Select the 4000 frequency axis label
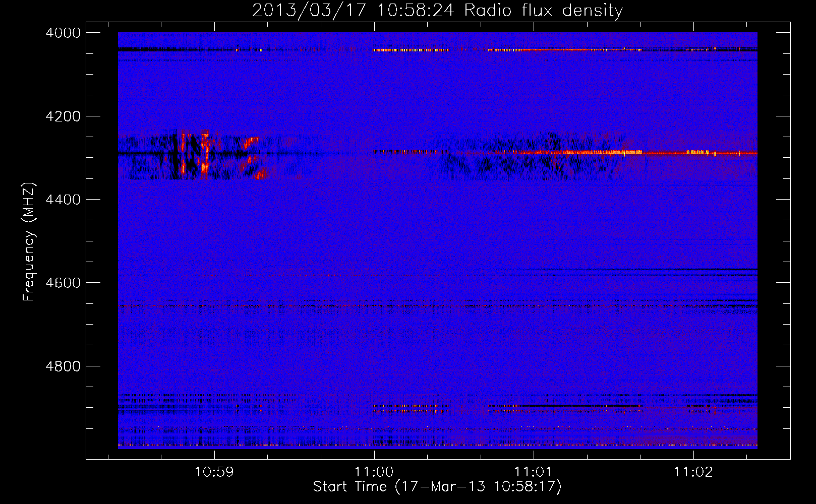This screenshot has width=816, height=504. (x=63, y=33)
